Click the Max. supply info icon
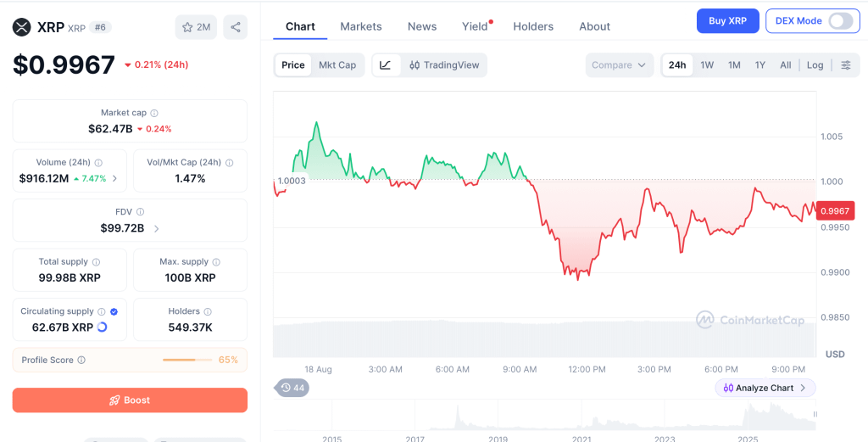Screen dimensions: 868x442 coord(216,262)
